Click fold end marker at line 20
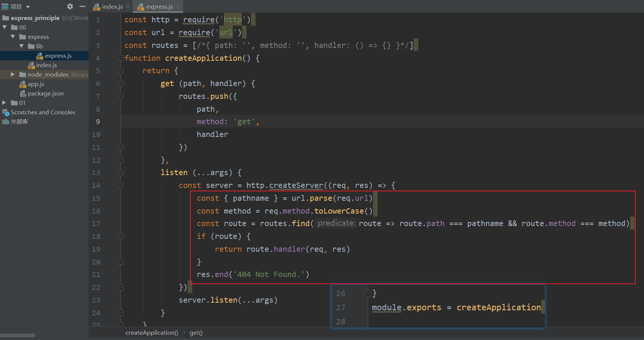The height and width of the screenshot is (340, 644). point(121,262)
